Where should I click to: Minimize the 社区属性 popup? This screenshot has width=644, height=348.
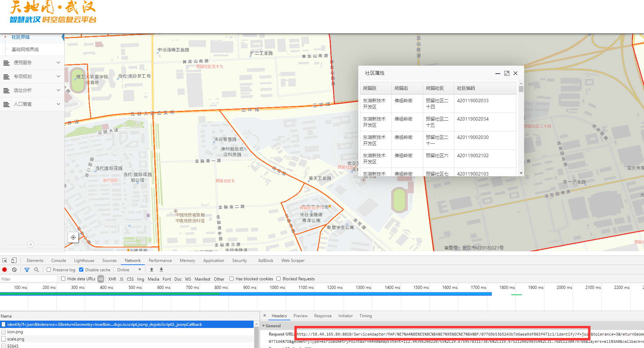point(498,73)
